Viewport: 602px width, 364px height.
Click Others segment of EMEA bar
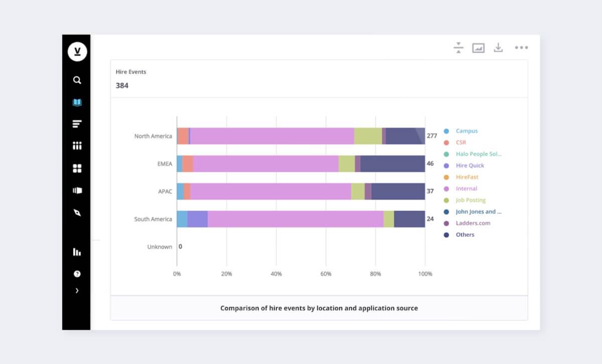(393, 163)
